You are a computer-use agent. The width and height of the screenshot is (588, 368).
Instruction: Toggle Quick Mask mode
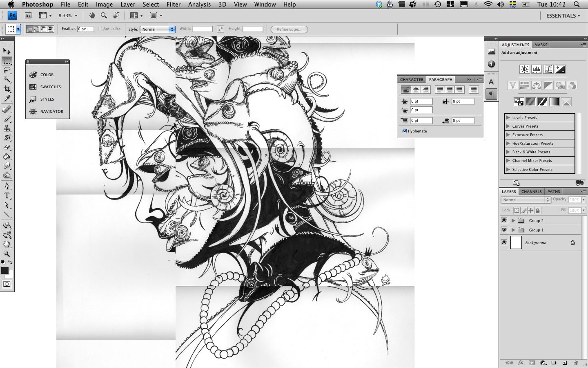7,284
